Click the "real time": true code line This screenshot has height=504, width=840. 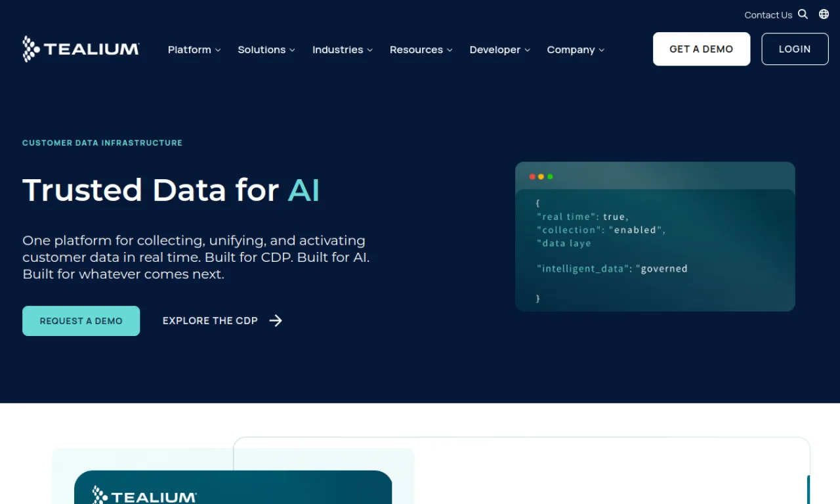[583, 217]
